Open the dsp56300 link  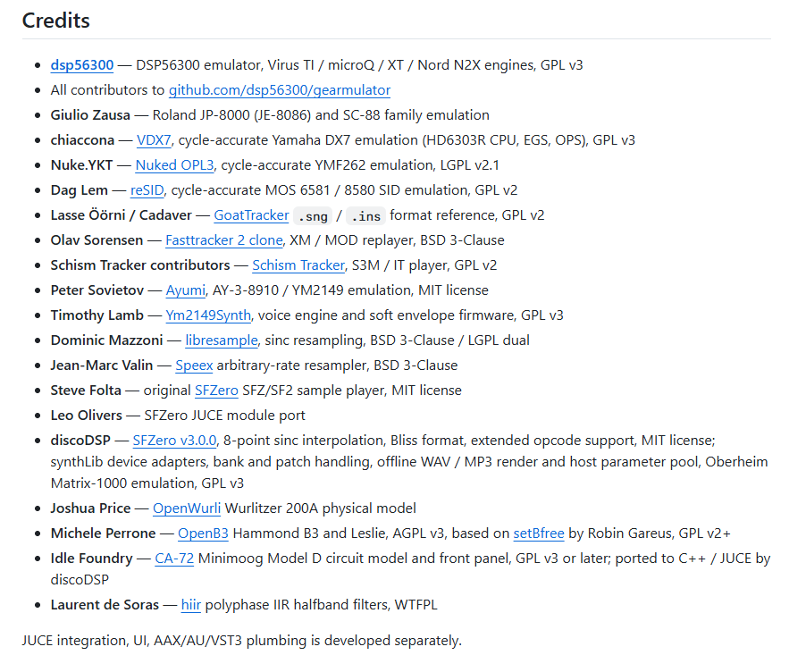coord(82,65)
